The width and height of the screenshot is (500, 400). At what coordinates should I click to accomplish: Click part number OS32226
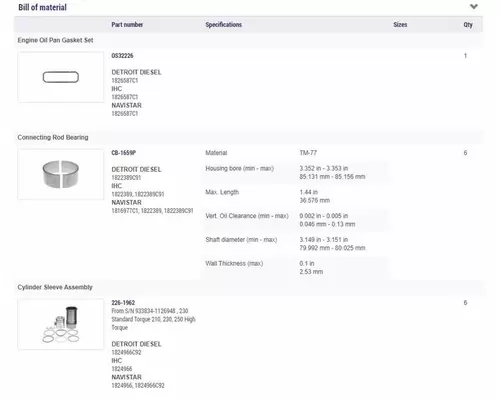(x=122, y=56)
